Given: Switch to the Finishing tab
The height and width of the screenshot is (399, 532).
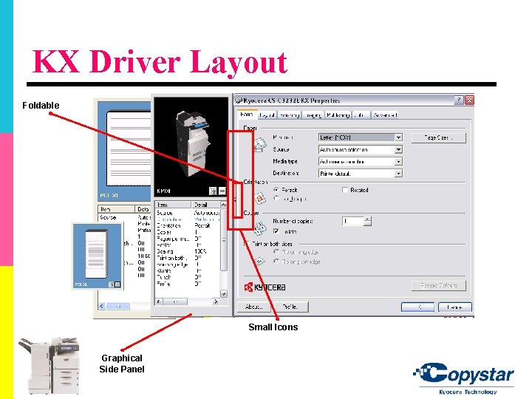Looking at the screenshot, I should 289,115.
